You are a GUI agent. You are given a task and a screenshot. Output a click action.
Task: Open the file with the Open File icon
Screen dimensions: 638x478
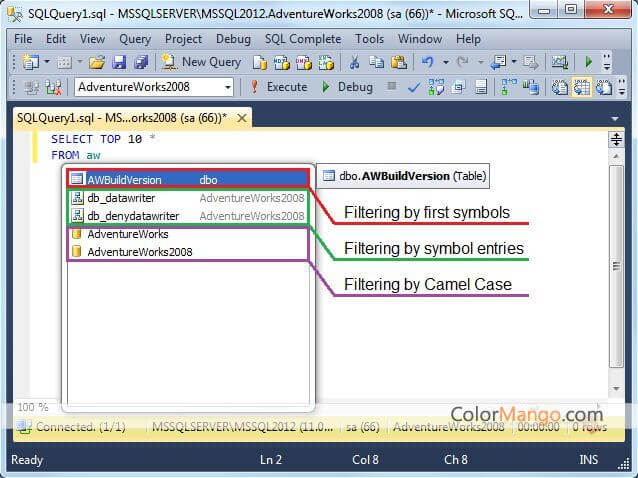tap(97, 62)
